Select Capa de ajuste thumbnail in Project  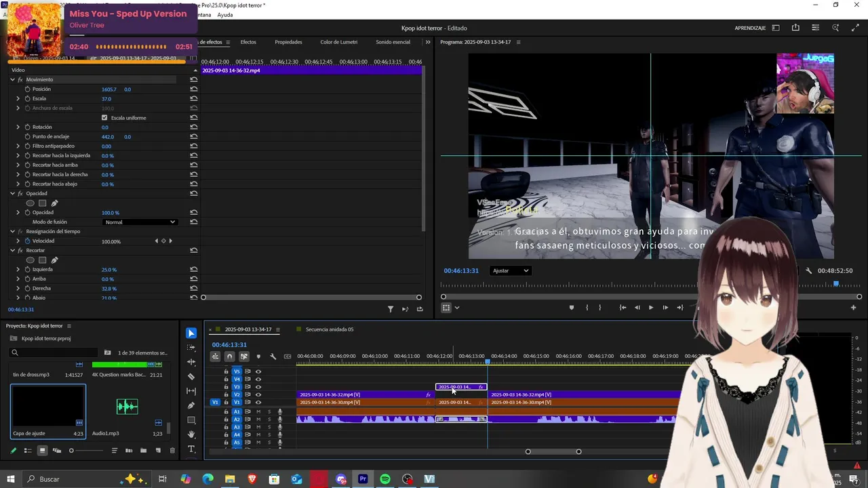coord(47,407)
